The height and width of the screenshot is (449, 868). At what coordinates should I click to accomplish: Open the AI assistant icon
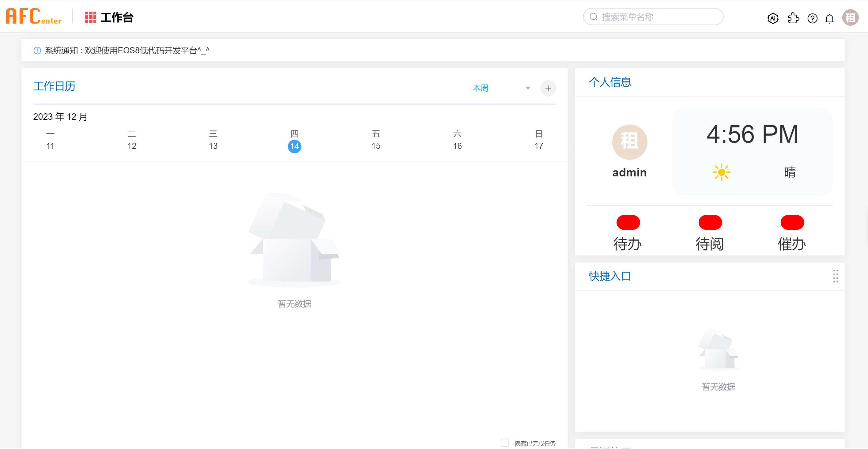773,18
